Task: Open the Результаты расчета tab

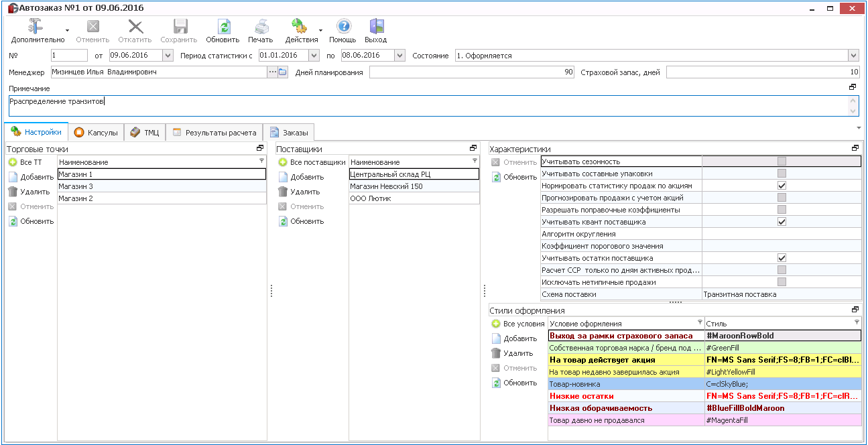Action: [214, 133]
